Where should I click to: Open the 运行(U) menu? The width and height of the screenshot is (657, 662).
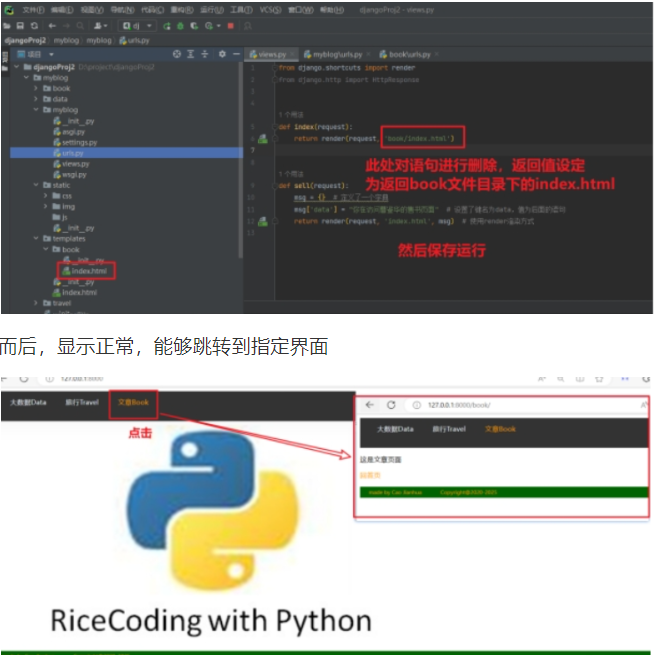pyautogui.click(x=212, y=10)
